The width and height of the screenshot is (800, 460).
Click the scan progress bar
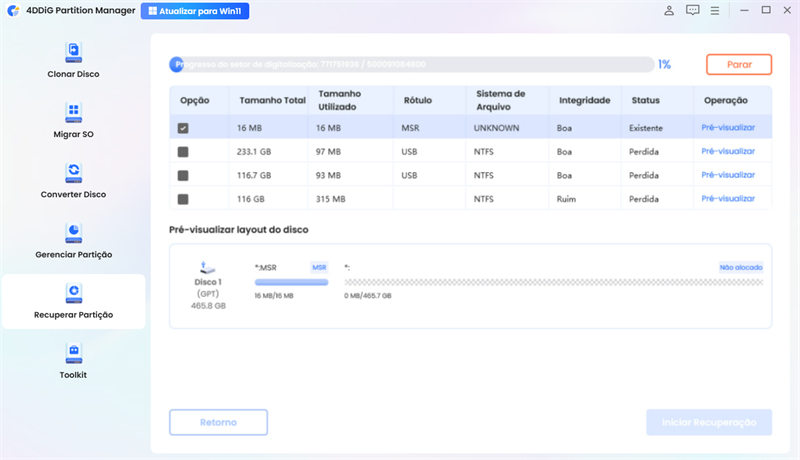410,64
